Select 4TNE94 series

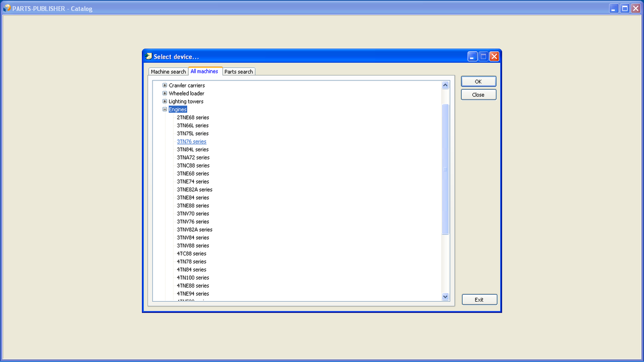(193, 295)
